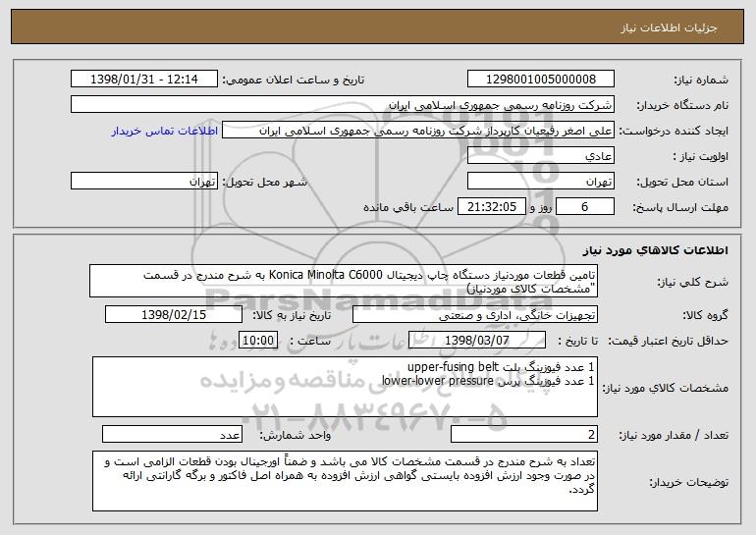Click the request creator field علی اصغر رفیعیان
Screen dimensions: 756x535
pos(418,131)
